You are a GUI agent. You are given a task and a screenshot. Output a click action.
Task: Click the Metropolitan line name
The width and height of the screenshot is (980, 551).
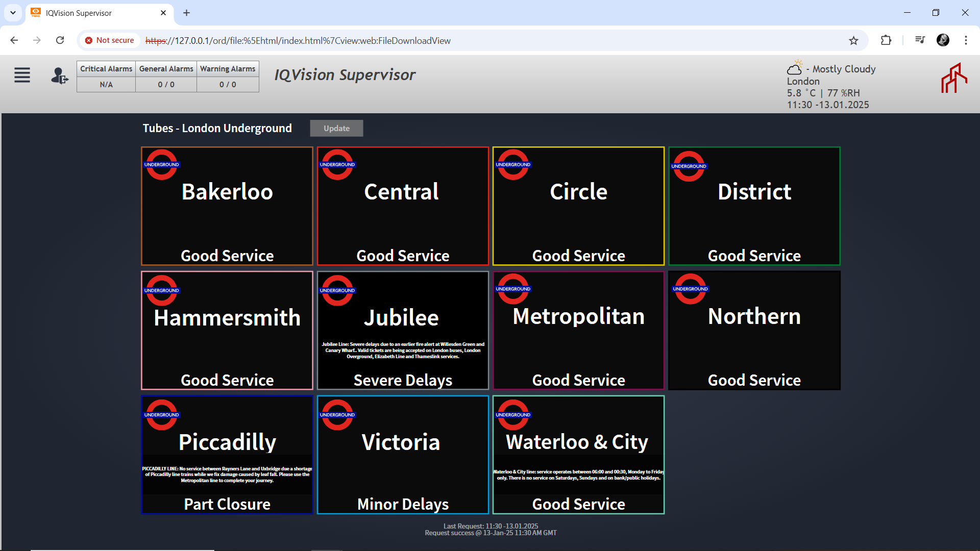[579, 316]
